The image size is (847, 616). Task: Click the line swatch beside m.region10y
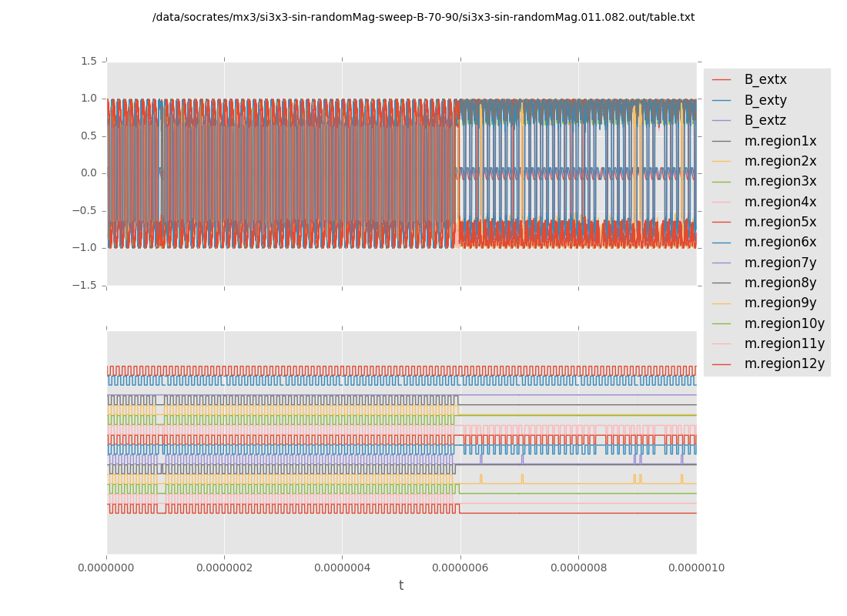coord(721,323)
